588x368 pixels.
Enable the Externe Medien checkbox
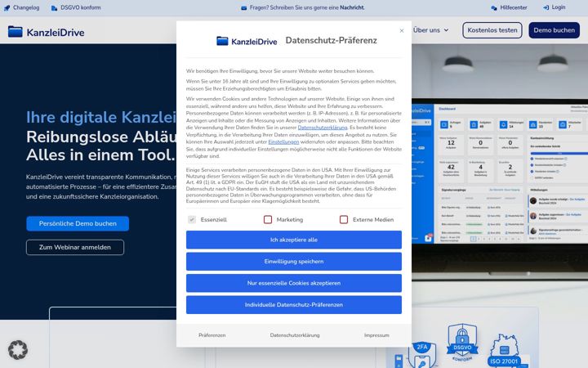[344, 220]
